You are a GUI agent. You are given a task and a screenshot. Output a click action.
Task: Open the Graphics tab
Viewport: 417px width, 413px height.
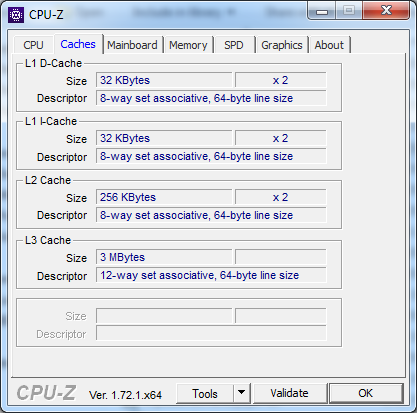(282, 45)
